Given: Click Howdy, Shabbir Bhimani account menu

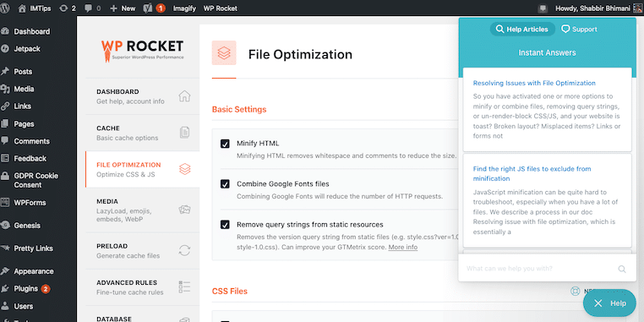Looking at the screenshot, I should pos(598,8).
